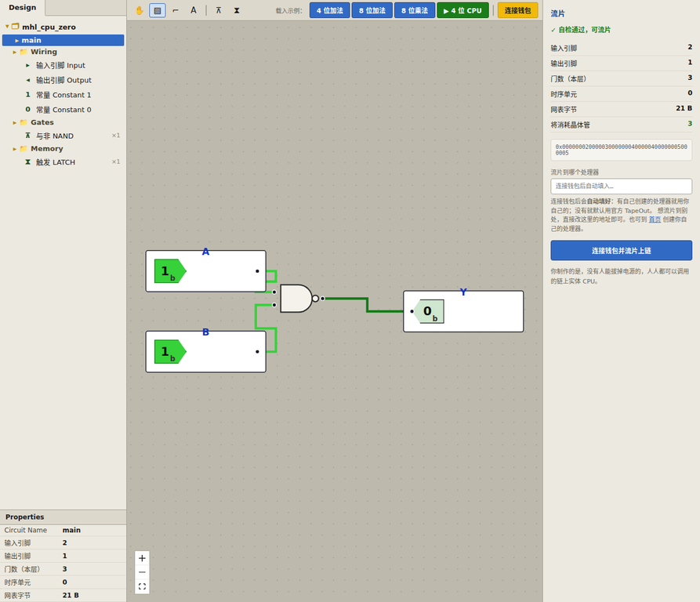Load the 4-bit CPU example
The image size is (700, 602).
tap(462, 10)
